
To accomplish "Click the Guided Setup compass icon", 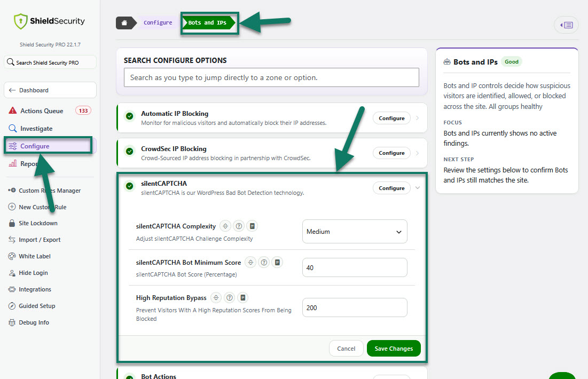I will [x=12, y=306].
